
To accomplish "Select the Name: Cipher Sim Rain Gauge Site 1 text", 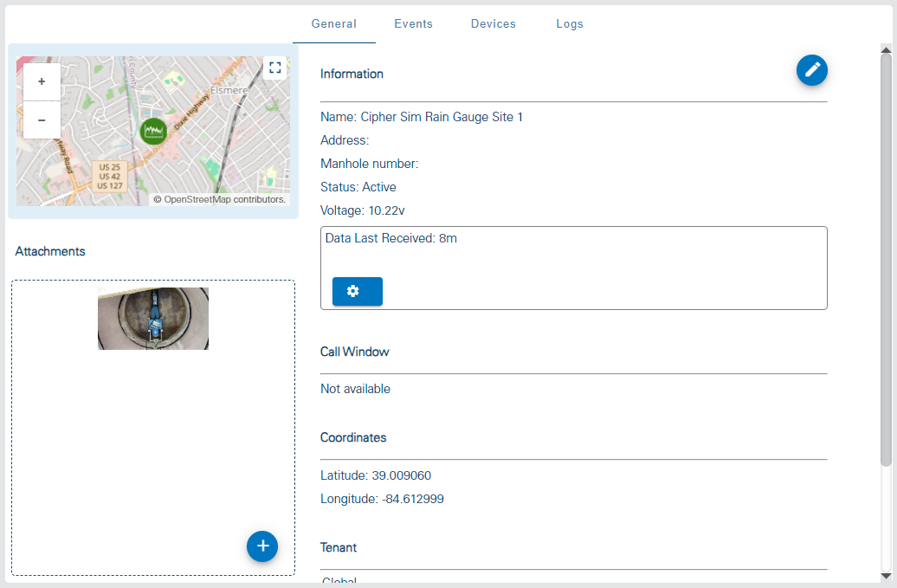I will 422,117.
